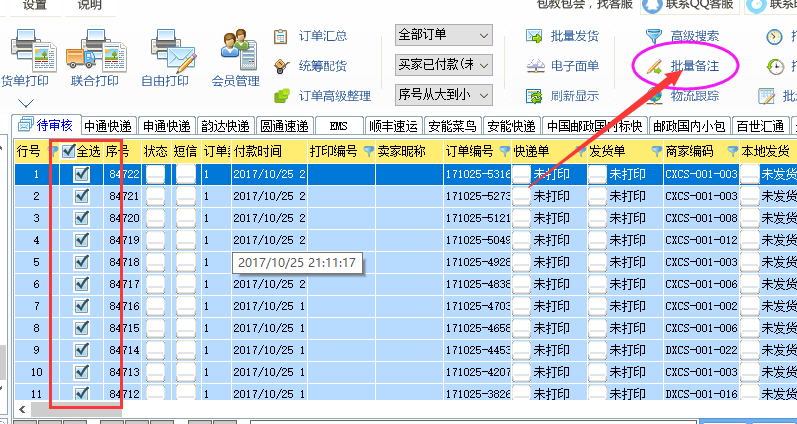The image size is (797, 424).
Task: Open 说明 menu
Action: coord(89,5)
